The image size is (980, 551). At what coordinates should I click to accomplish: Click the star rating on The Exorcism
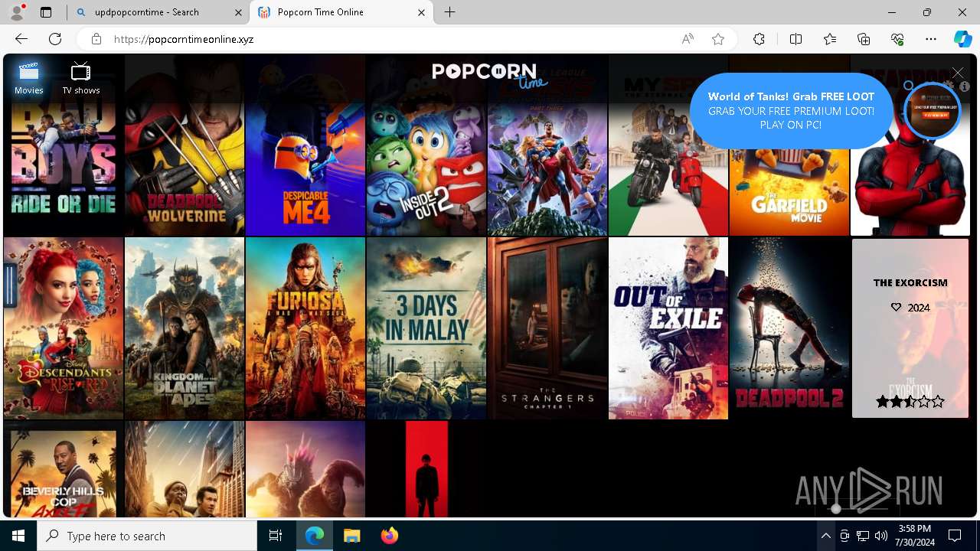pos(910,401)
